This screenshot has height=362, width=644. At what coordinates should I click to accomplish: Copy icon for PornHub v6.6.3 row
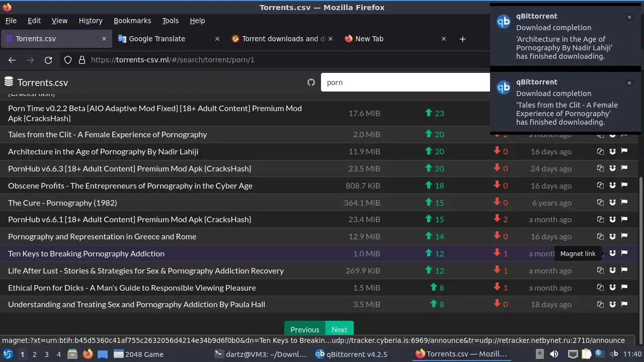click(x=600, y=168)
